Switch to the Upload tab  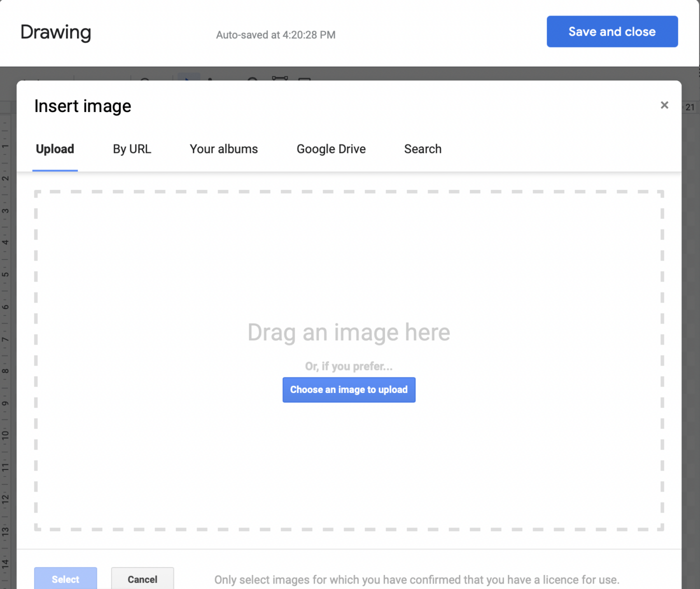point(55,149)
